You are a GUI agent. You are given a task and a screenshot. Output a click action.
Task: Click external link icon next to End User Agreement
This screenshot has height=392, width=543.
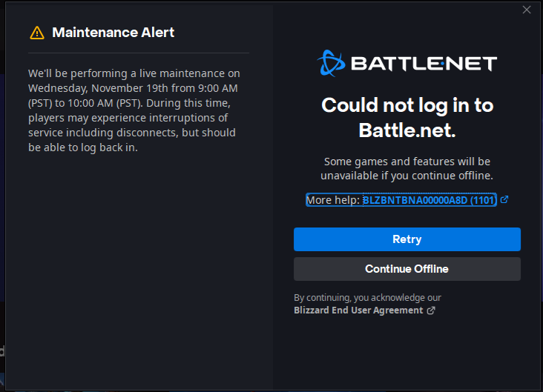431,310
